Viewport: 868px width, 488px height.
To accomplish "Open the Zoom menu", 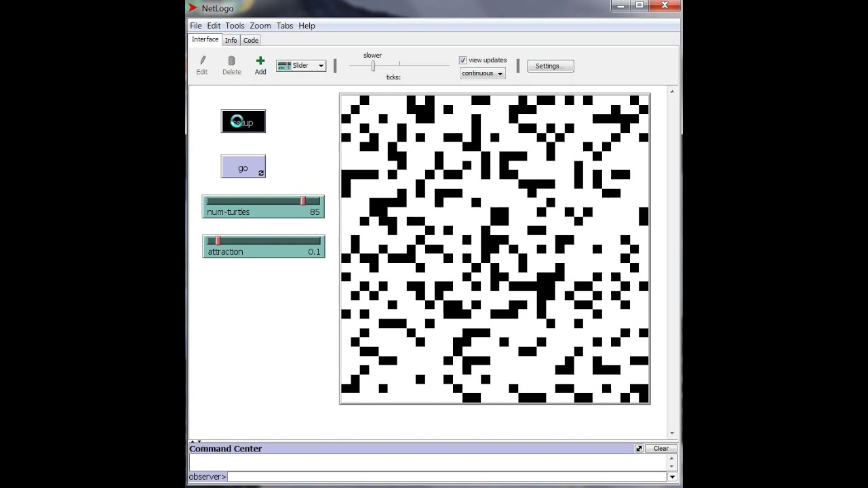I will coord(260,26).
